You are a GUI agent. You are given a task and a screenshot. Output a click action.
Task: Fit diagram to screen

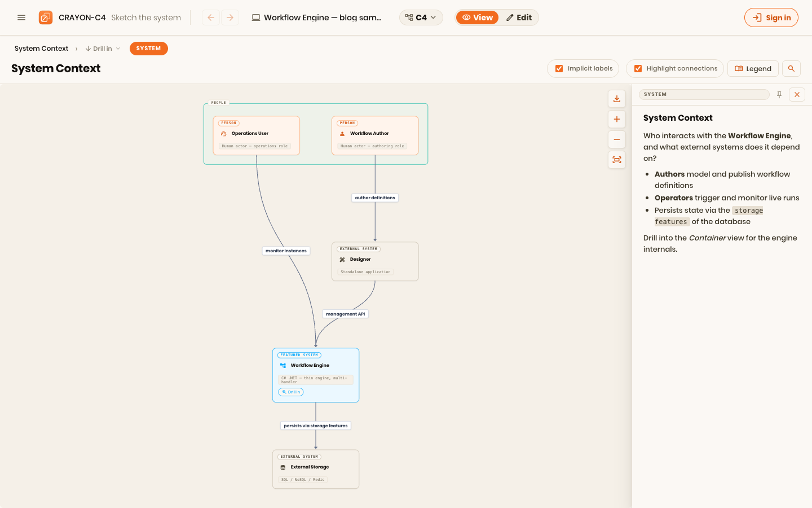617,160
